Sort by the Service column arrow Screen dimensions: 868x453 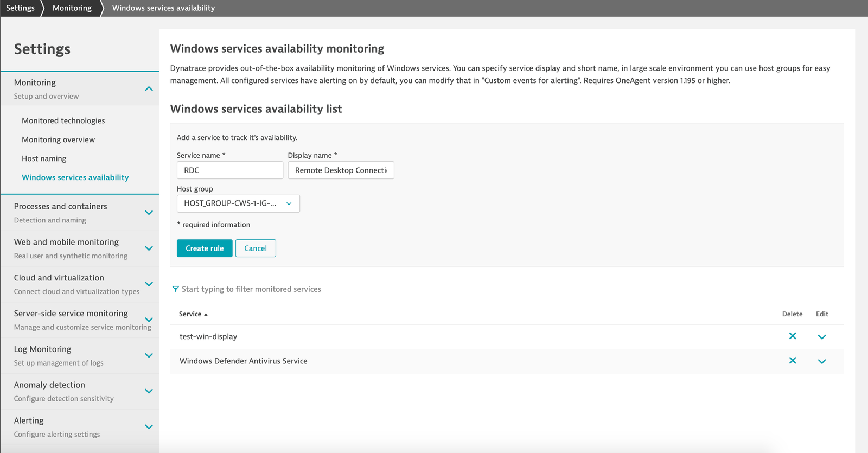pos(206,315)
